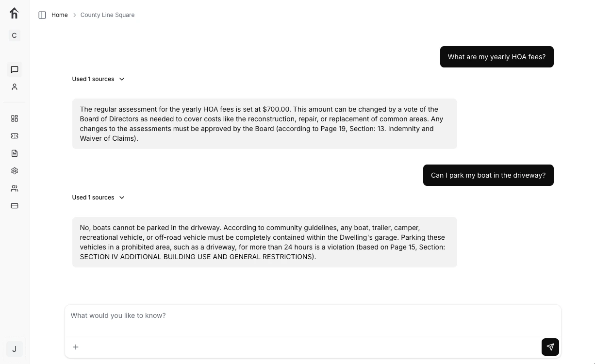The height and width of the screenshot is (364, 595).
Task: Click the house logo icon
Action: click(14, 13)
